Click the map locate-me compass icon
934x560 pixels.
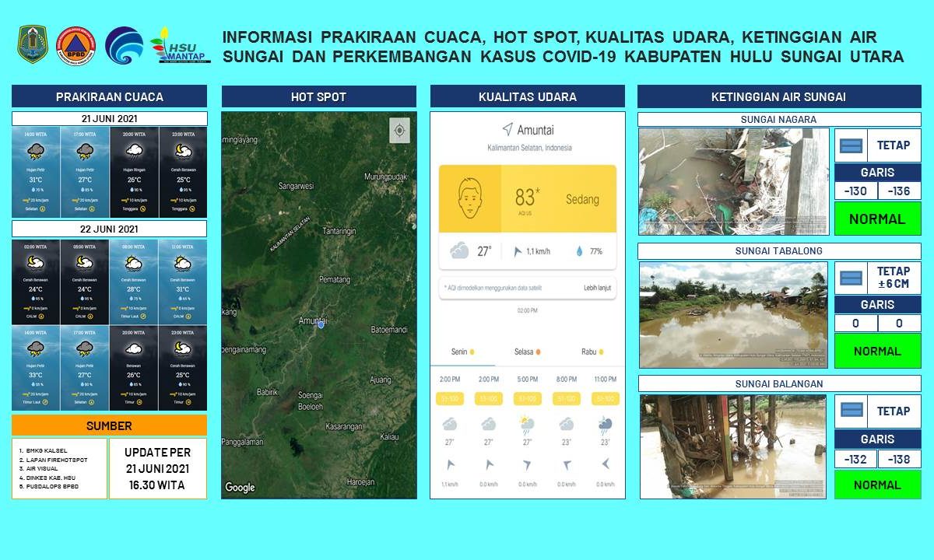tap(399, 131)
